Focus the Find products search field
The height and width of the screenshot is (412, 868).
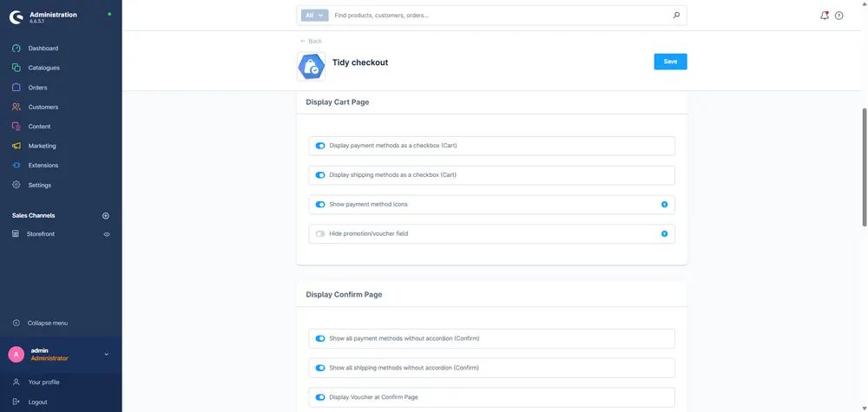501,16
